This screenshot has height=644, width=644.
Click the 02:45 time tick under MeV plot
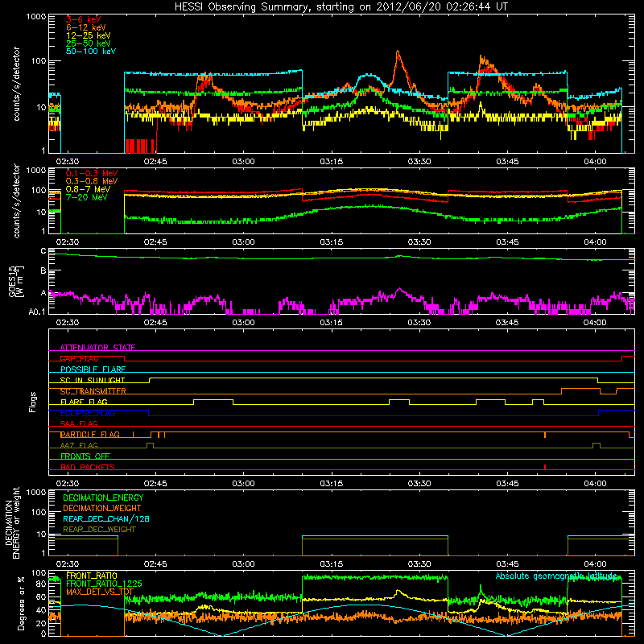pos(155,242)
